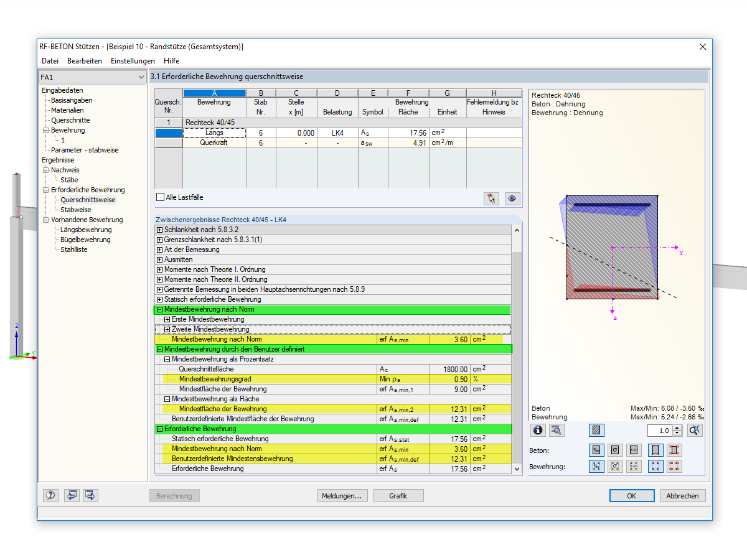Open the Bearbeiten menu
This screenshot has width=747, height=560.
[x=85, y=61]
